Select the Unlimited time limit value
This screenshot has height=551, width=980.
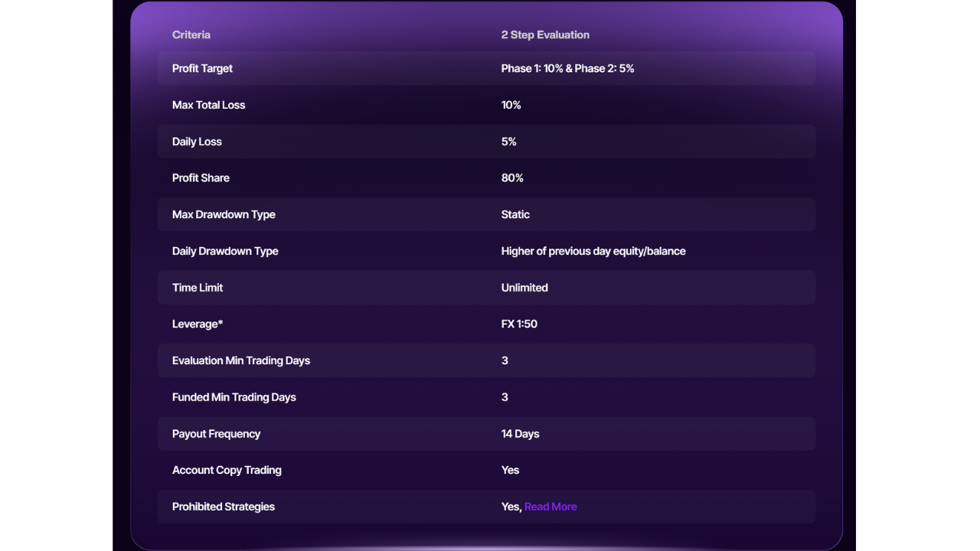[524, 288]
